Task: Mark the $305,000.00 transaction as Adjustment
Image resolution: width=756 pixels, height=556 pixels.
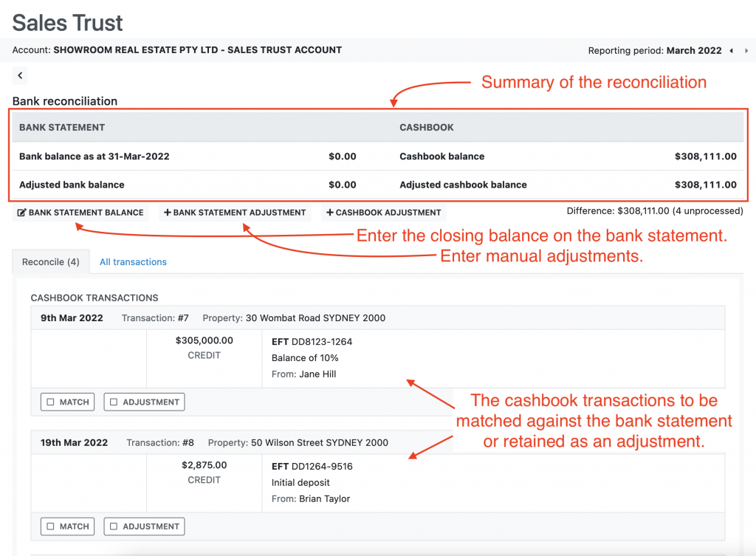Action: coord(145,402)
